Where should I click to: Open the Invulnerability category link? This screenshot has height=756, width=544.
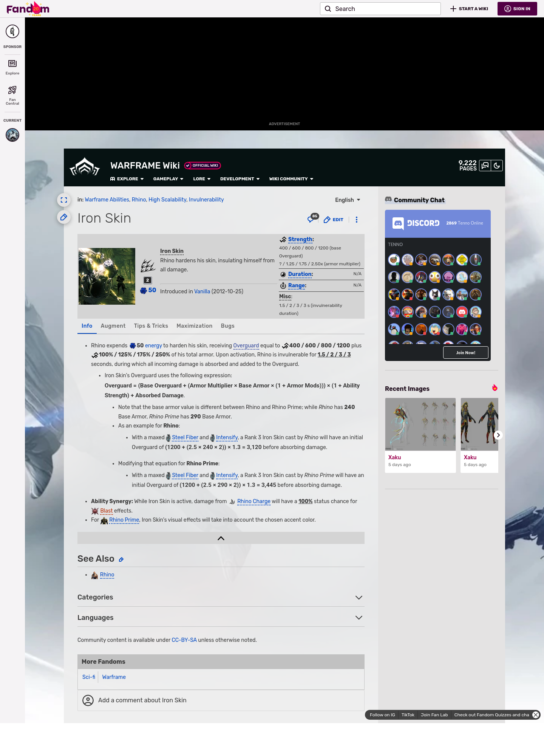coord(206,200)
